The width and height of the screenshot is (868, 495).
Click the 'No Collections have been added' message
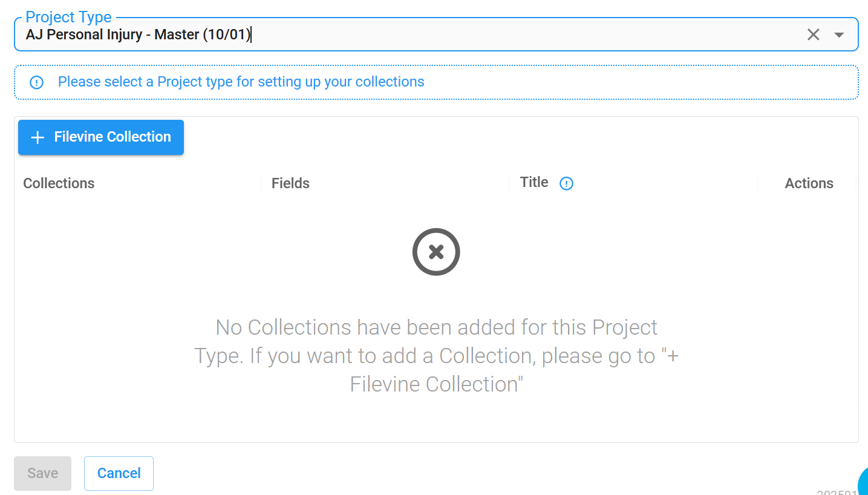point(436,356)
